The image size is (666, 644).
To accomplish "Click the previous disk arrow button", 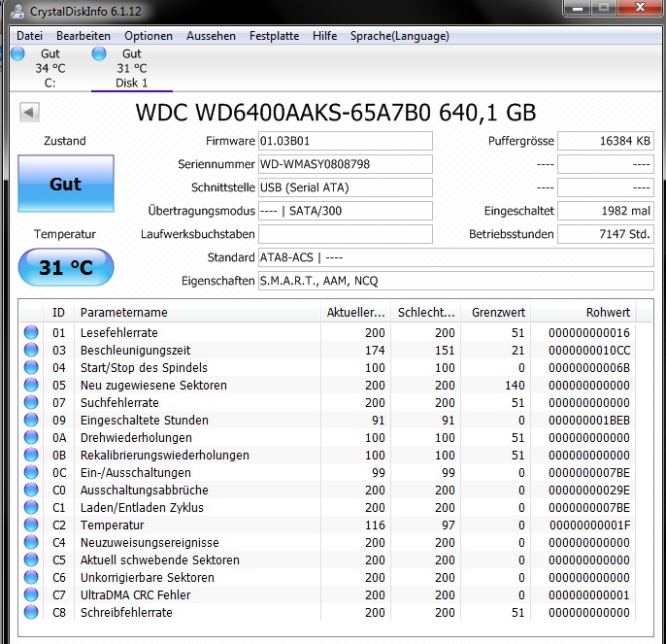I will (29, 113).
